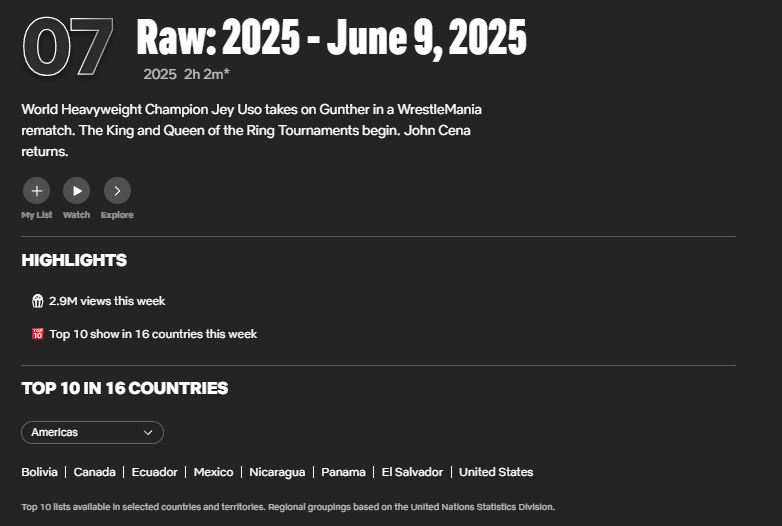The image size is (782, 526).
Task: Open Ecuador top 10 list
Action: point(155,472)
